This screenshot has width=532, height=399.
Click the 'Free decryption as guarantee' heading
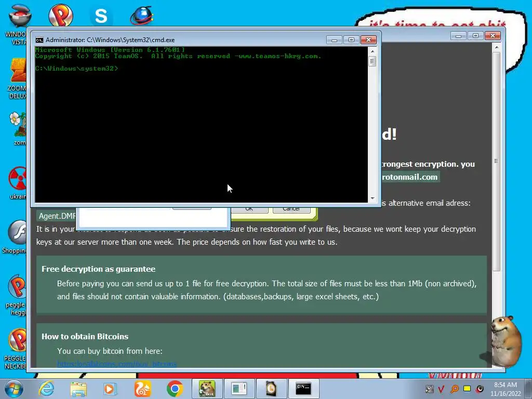(x=98, y=269)
